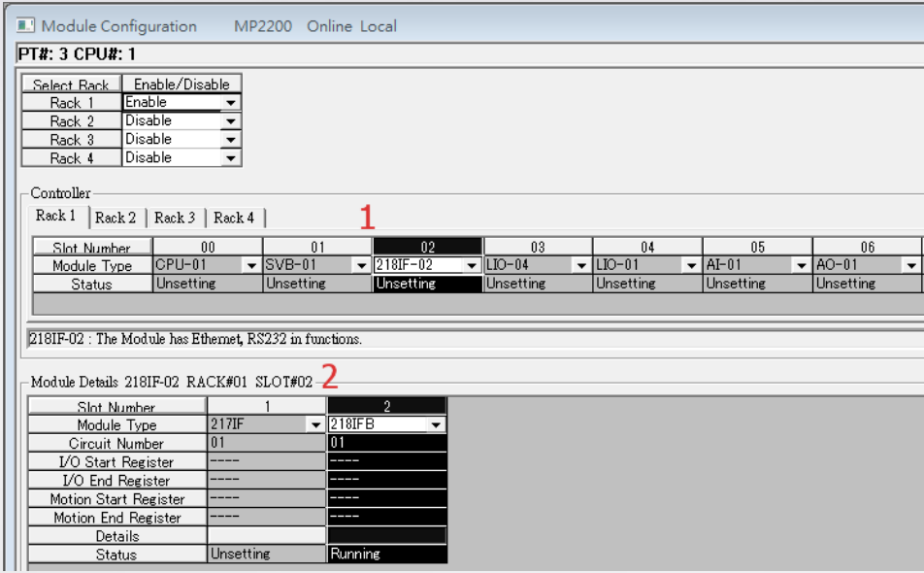Click the 218IF-02 module description text
This screenshot has height=573, width=924.
click(195, 339)
